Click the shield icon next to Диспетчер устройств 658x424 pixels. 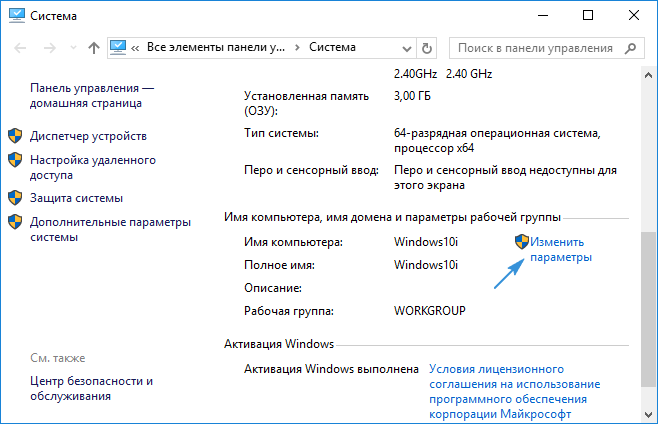pyautogui.click(x=15, y=135)
